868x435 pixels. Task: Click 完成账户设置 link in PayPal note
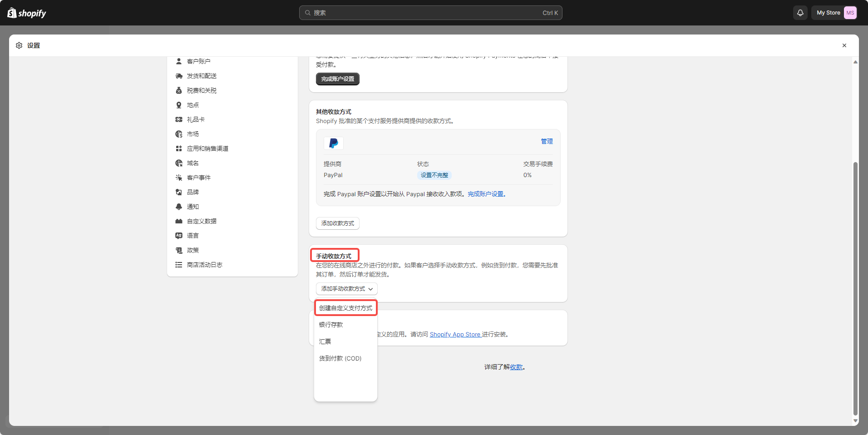tap(487, 194)
